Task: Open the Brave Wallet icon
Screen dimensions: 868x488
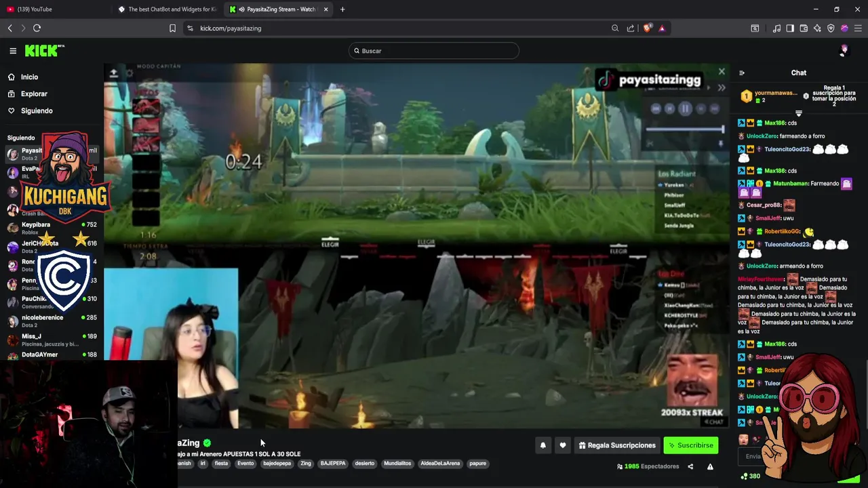Action: pyautogui.click(x=804, y=28)
